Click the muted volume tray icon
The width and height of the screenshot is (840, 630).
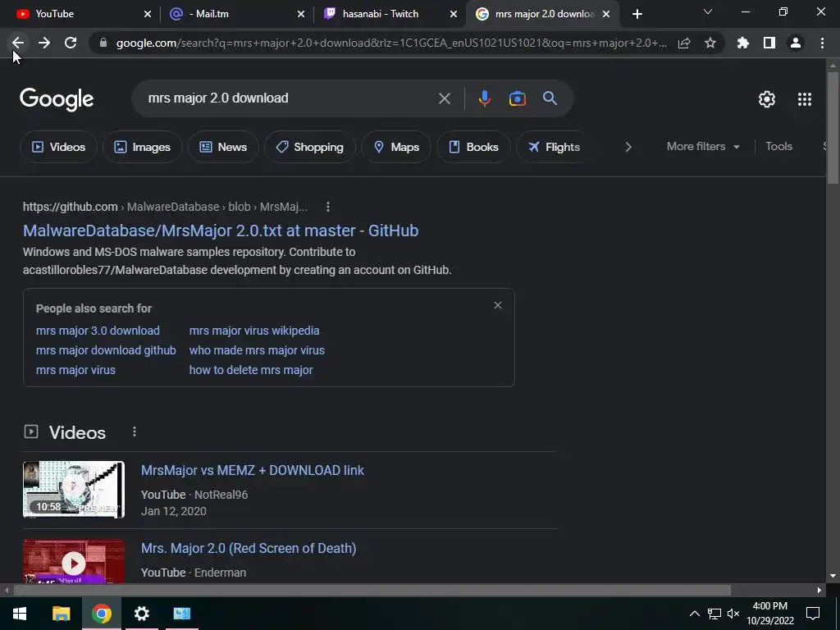pyautogui.click(x=733, y=614)
